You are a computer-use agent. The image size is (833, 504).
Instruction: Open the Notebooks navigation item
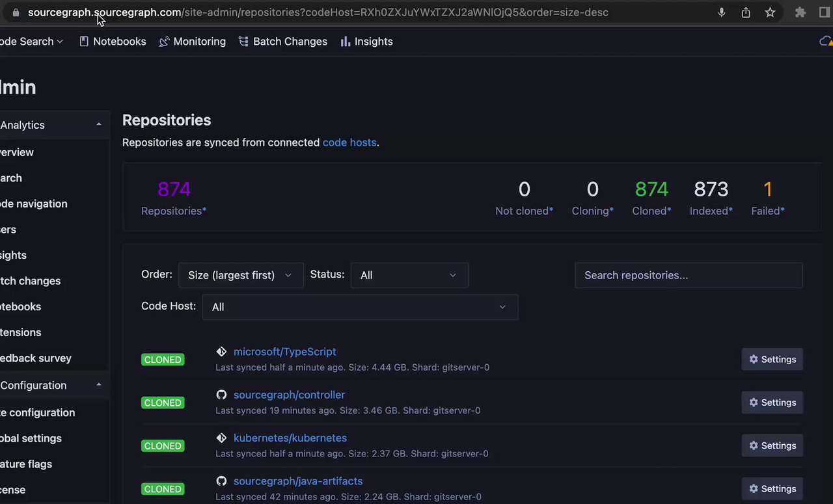(113, 42)
